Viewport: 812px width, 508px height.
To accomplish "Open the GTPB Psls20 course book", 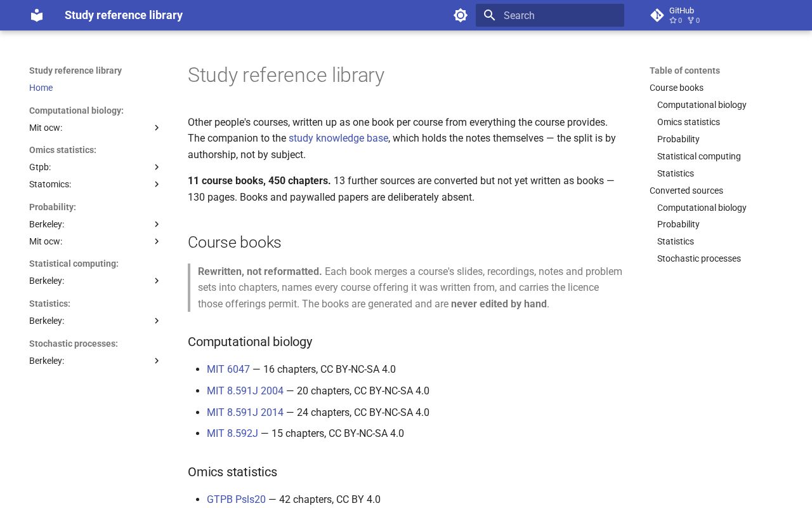I will [236, 499].
